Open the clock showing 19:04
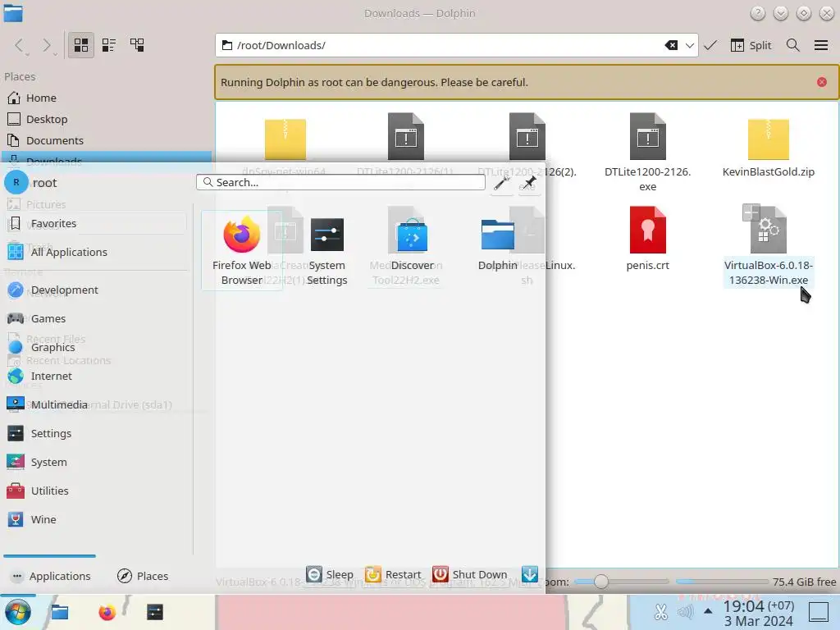Viewport: 840px width, 630px height. pos(759,613)
